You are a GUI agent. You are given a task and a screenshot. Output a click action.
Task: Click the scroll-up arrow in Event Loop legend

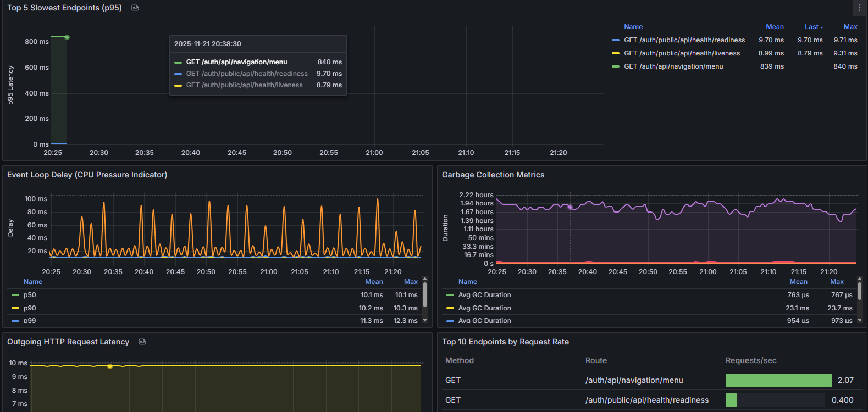(425, 280)
